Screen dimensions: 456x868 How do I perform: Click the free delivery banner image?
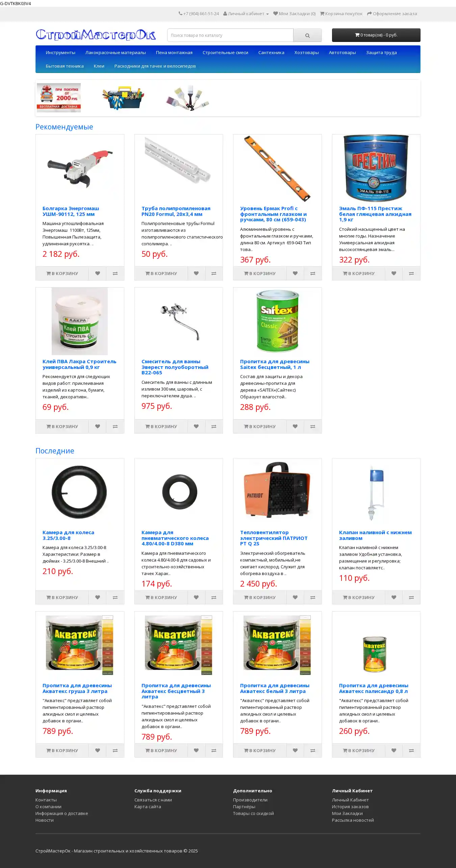coord(59,98)
